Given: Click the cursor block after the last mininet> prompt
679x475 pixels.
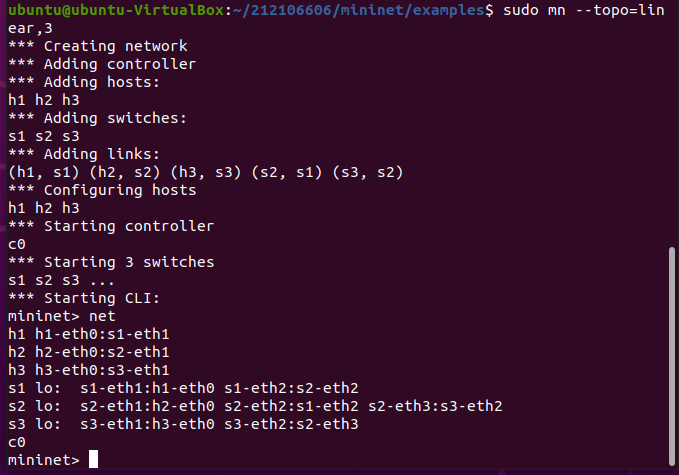Looking at the screenshot, I should click(93, 460).
